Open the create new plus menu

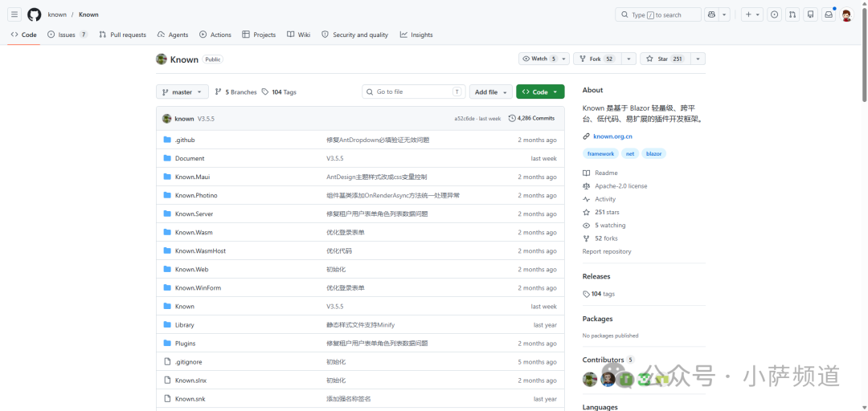752,14
